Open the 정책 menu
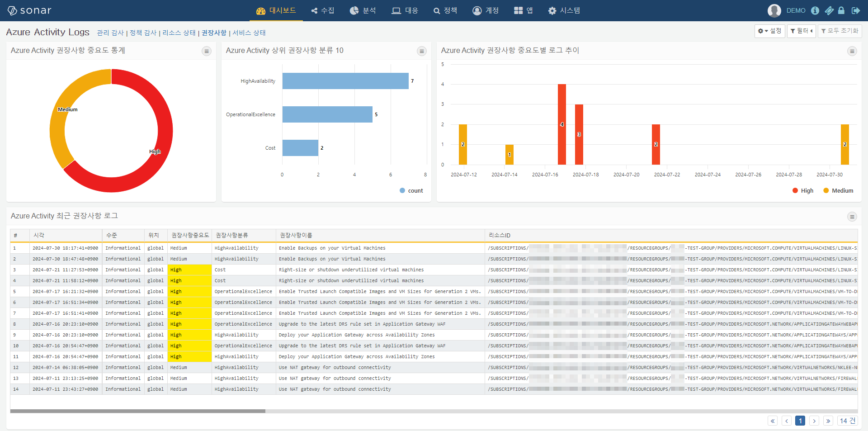 click(x=445, y=10)
